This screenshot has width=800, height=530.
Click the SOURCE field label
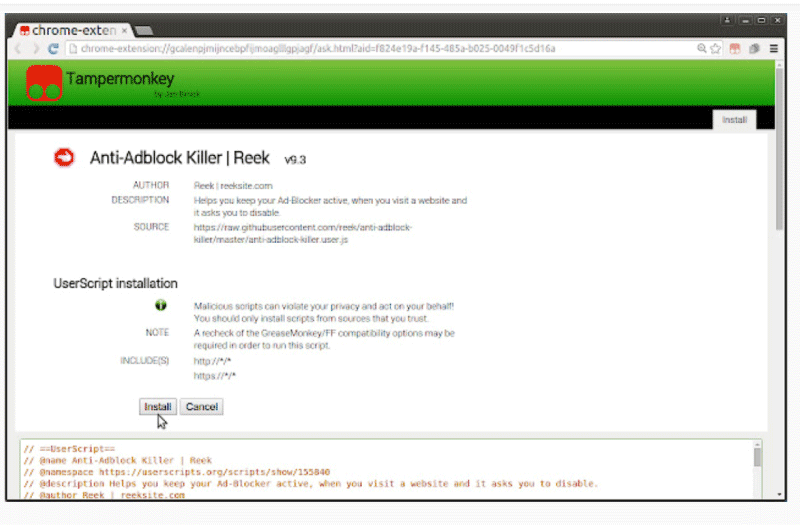pos(151,227)
